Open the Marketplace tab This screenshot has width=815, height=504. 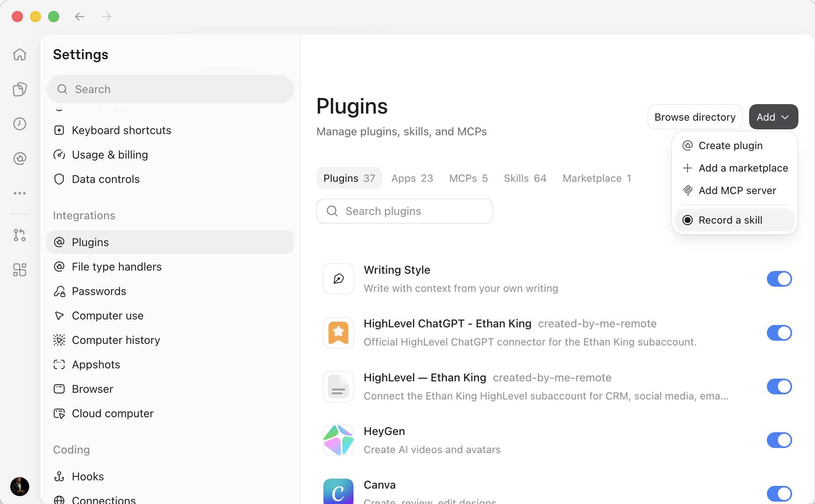coord(597,178)
